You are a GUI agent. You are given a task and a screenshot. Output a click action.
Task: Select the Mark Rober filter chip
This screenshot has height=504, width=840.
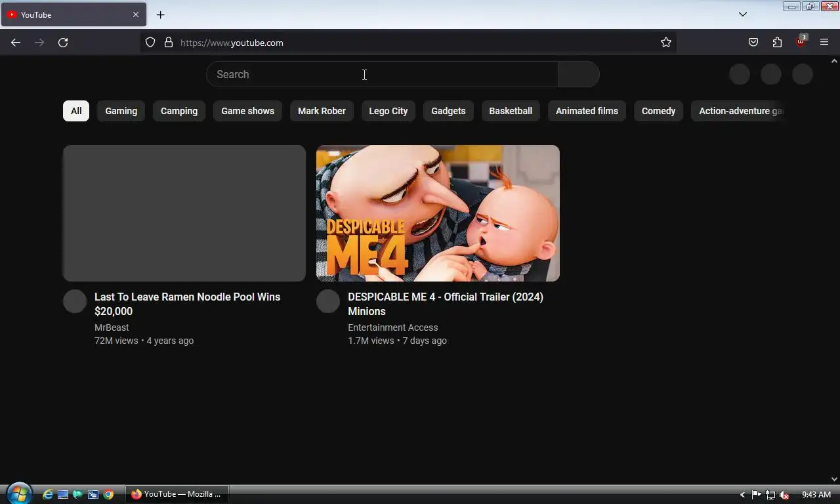point(322,111)
